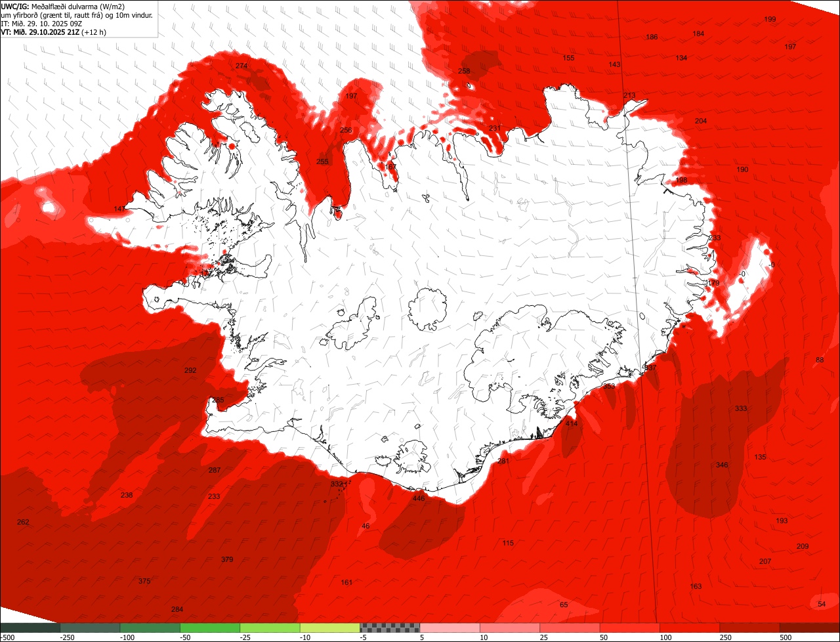Image resolution: width=840 pixels, height=642 pixels.
Task: Select the map value 353
Action: pyautogui.click(x=609, y=386)
